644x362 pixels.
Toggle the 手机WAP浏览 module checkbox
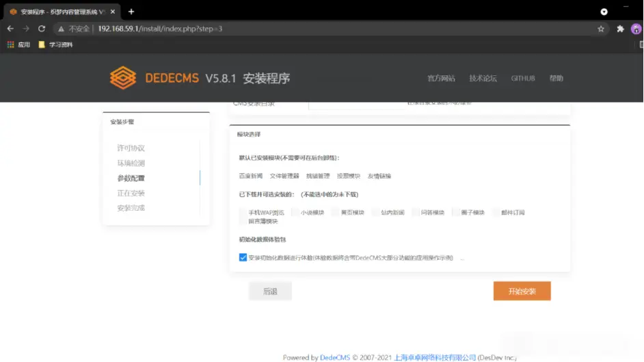(243, 212)
